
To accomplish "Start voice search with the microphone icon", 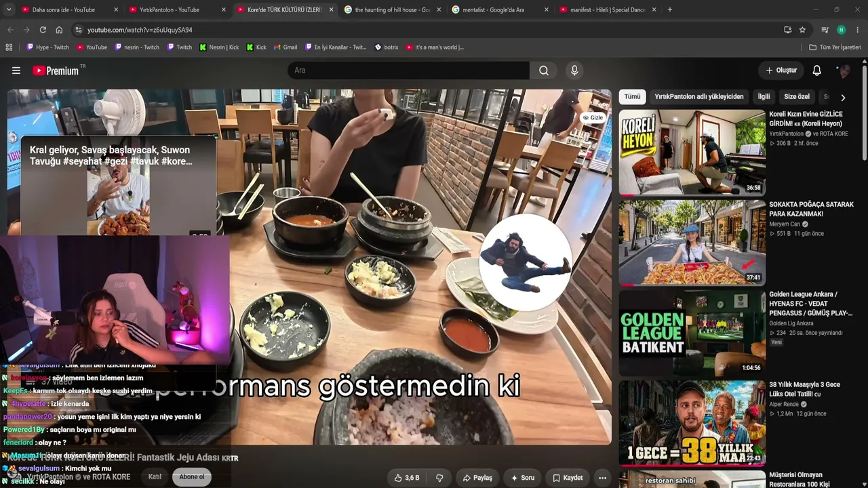I will pyautogui.click(x=574, y=70).
